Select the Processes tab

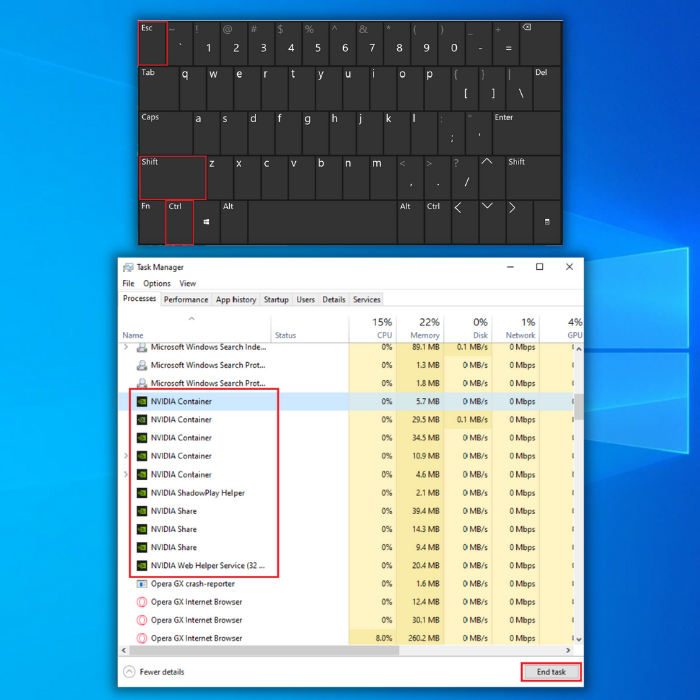[x=139, y=299]
